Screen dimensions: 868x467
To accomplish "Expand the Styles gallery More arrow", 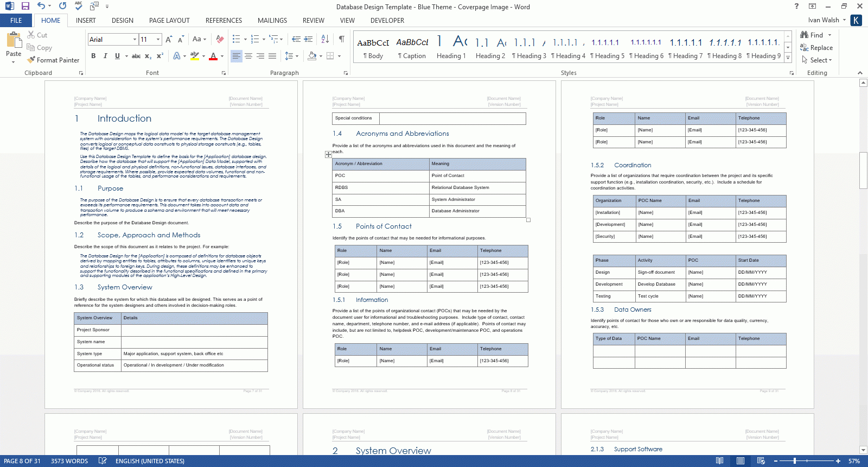I will tap(788, 58).
